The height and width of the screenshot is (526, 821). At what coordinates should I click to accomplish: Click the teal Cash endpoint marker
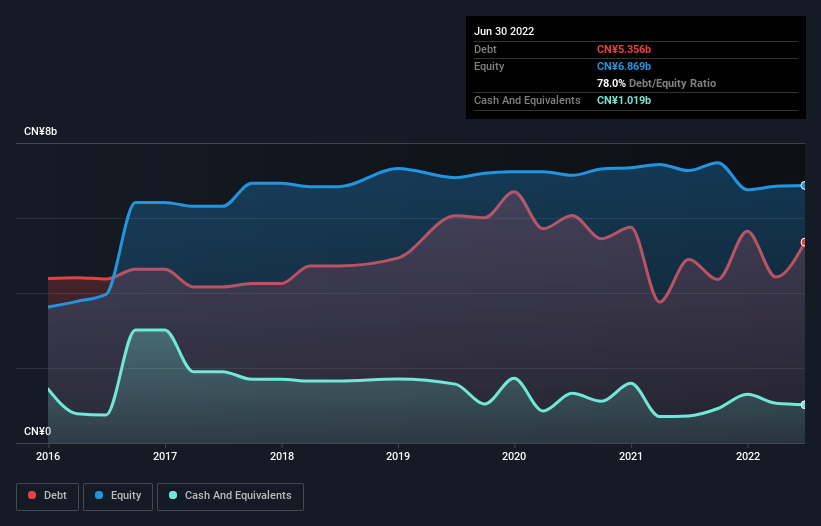coord(804,405)
